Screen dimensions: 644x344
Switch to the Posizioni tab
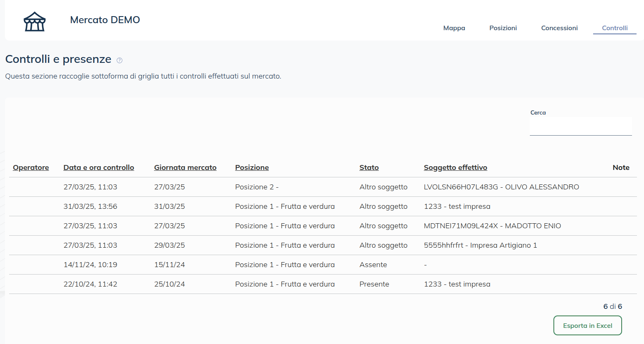click(x=503, y=28)
